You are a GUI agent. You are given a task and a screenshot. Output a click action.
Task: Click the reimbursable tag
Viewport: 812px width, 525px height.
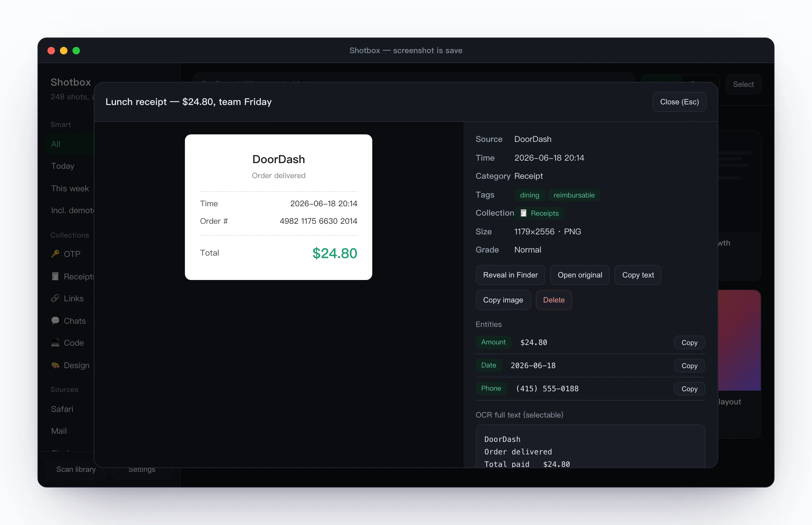(x=574, y=195)
